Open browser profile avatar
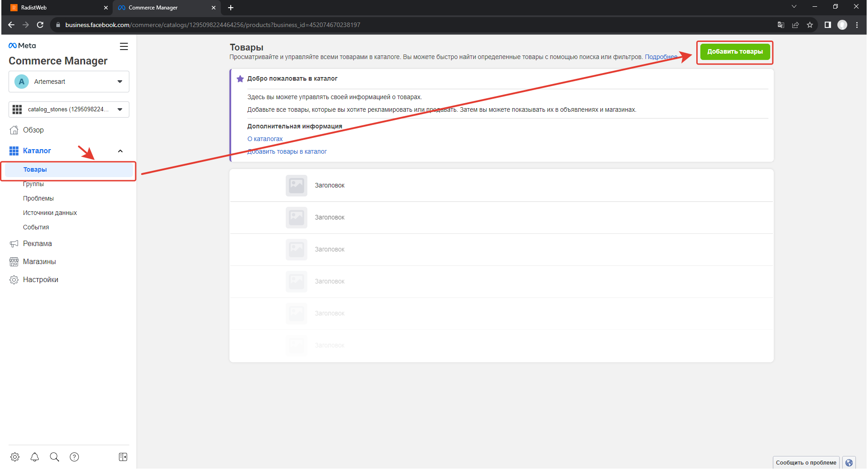868x470 pixels. click(x=842, y=25)
